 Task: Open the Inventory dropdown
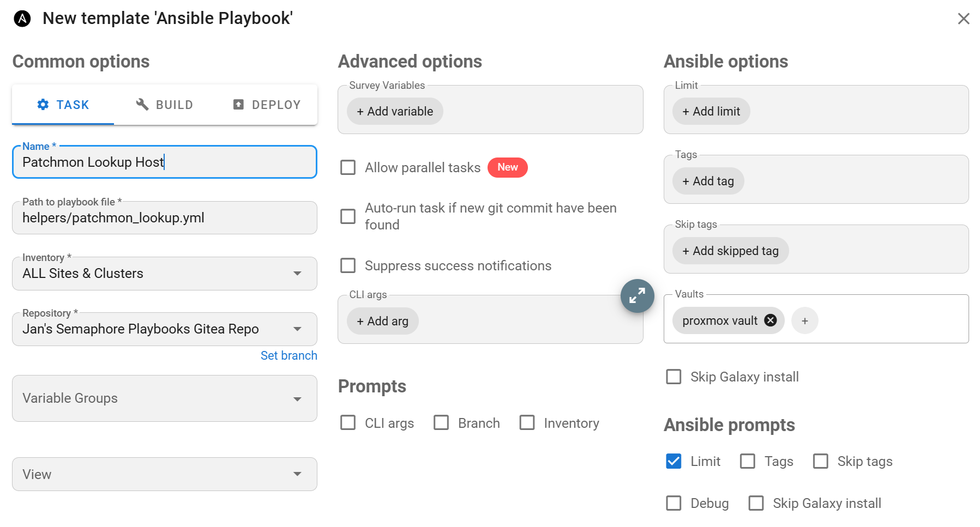[x=165, y=274]
